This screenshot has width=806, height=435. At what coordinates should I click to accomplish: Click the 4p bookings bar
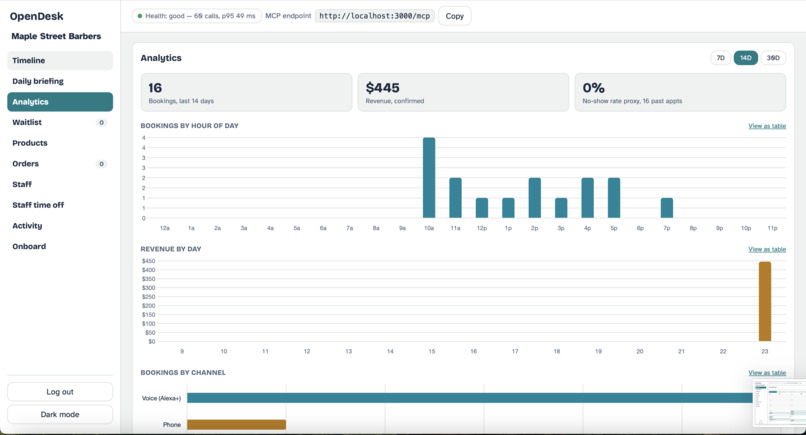point(588,198)
